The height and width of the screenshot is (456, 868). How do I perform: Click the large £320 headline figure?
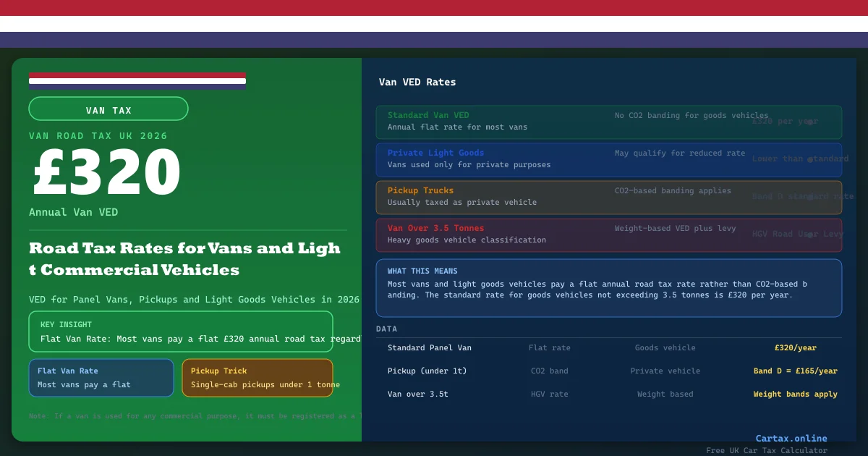[x=106, y=173]
